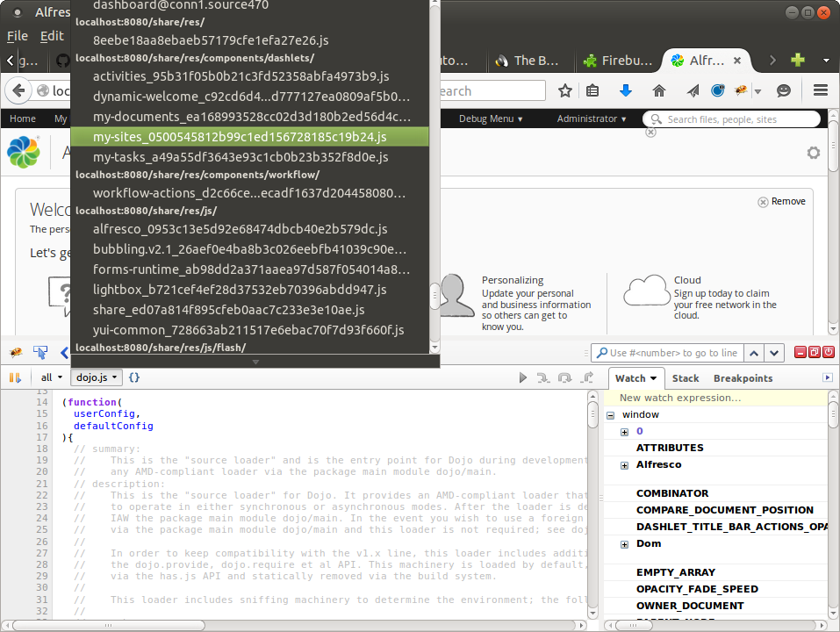
Task: Switch to the Stack tab in Firebug
Action: (x=686, y=378)
